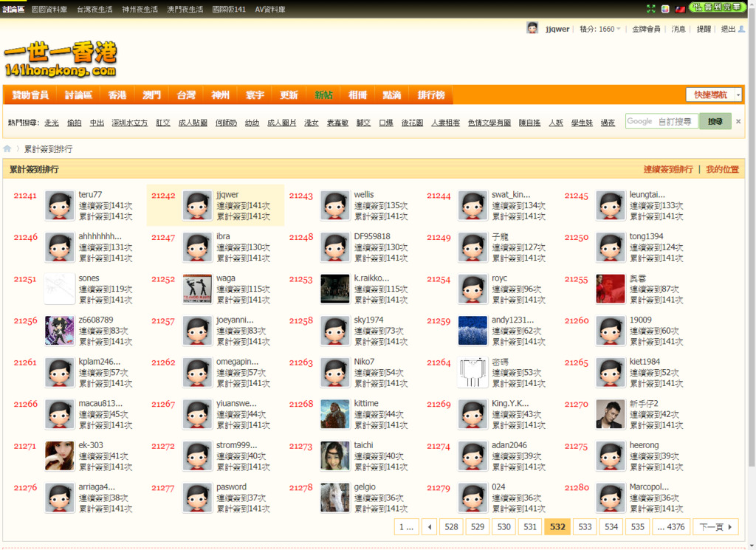Jump to first page 1 ...
The width and height of the screenshot is (756, 550).
407,527
